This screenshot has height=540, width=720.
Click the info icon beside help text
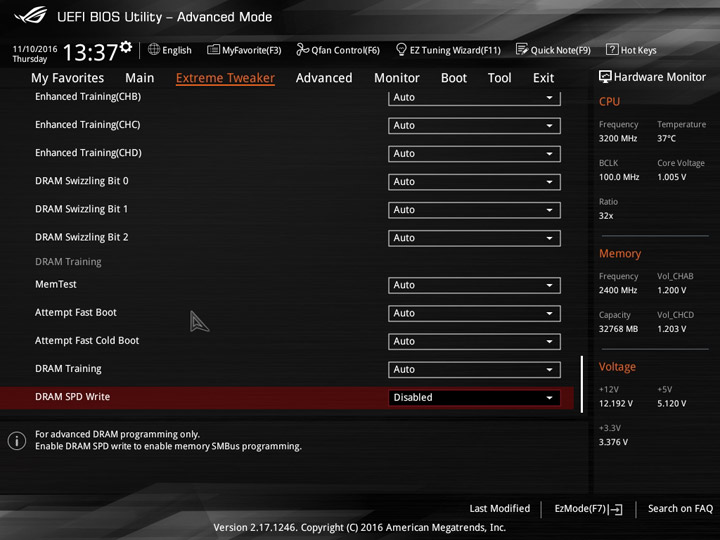(17, 441)
